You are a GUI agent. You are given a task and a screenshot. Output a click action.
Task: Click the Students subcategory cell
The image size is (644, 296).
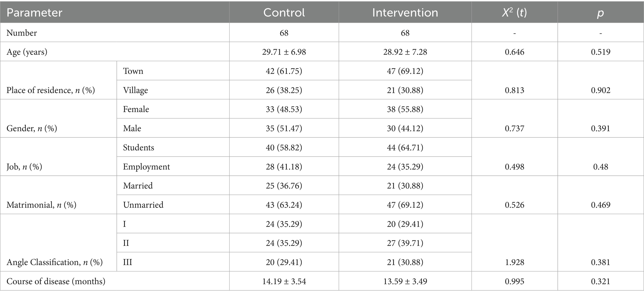(139, 147)
